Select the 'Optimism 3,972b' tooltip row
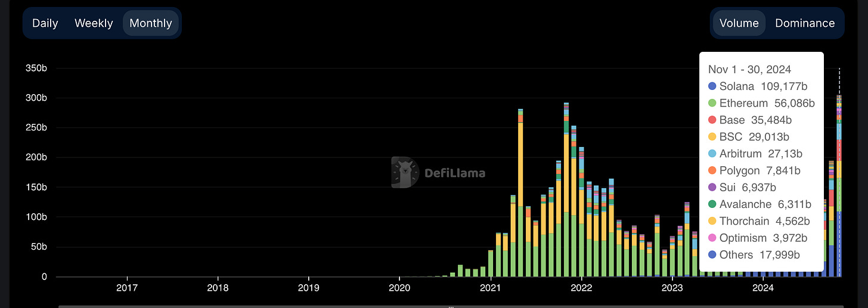 click(757, 238)
